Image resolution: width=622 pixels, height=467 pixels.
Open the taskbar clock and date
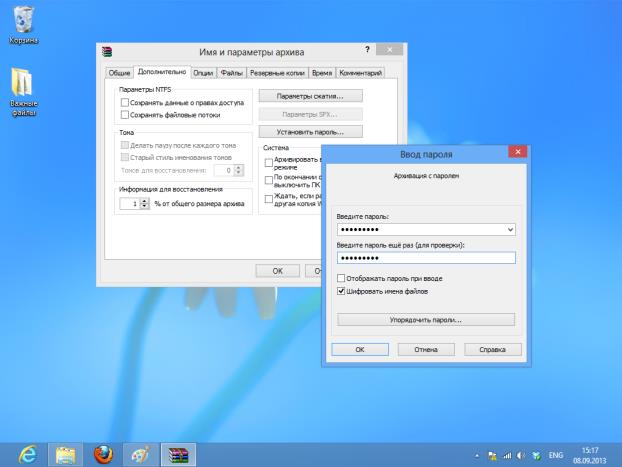(589, 455)
